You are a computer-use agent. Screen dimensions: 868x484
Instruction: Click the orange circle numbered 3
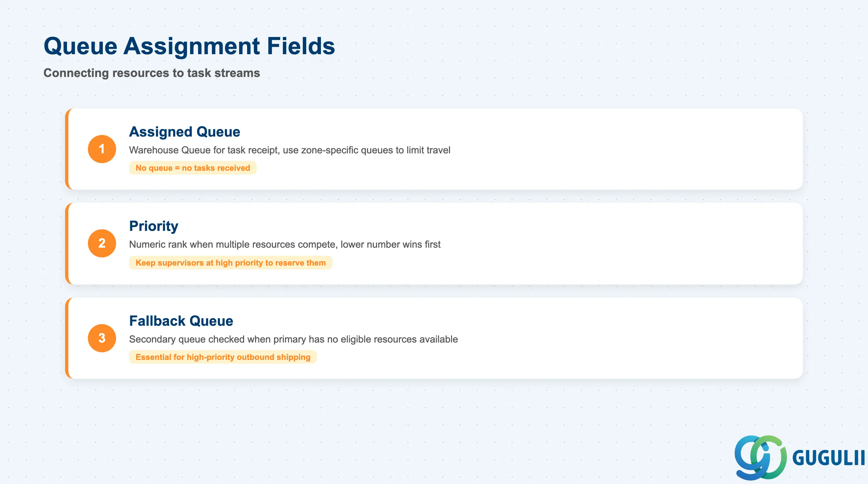[x=102, y=338]
